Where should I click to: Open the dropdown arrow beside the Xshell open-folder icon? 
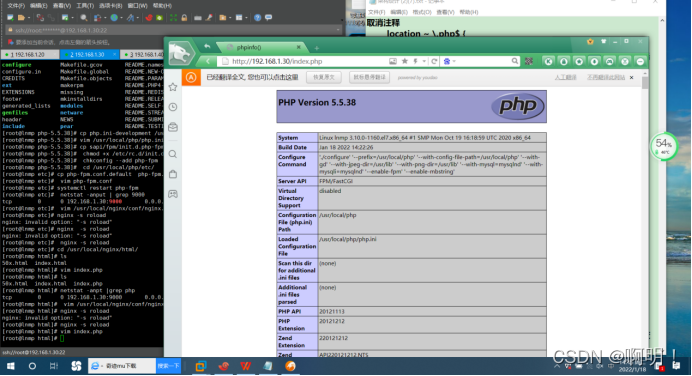[x=29, y=18]
